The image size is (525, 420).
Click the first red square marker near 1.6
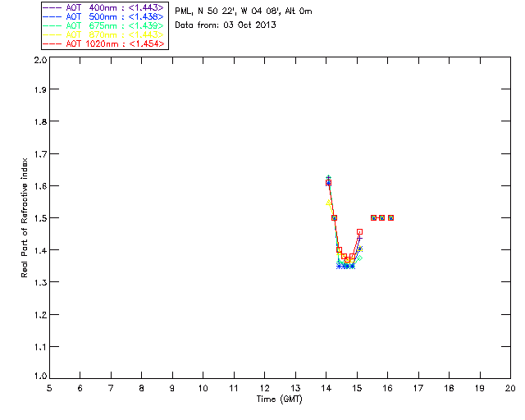(328, 183)
